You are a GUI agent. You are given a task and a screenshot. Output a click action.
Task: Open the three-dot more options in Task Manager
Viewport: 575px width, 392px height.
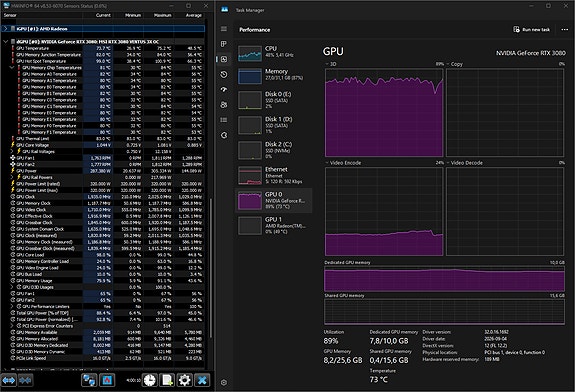pos(565,29)
